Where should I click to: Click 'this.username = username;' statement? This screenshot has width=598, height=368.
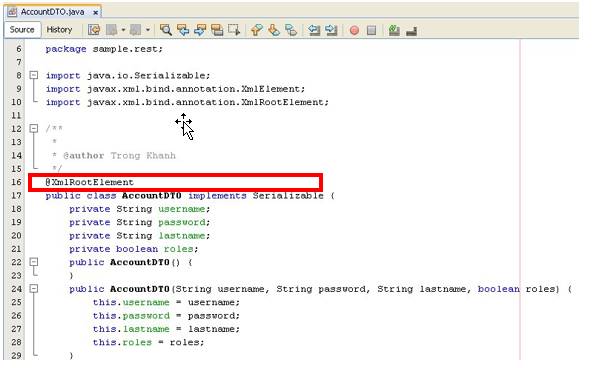pyautogui.click(x=166, y=302)
